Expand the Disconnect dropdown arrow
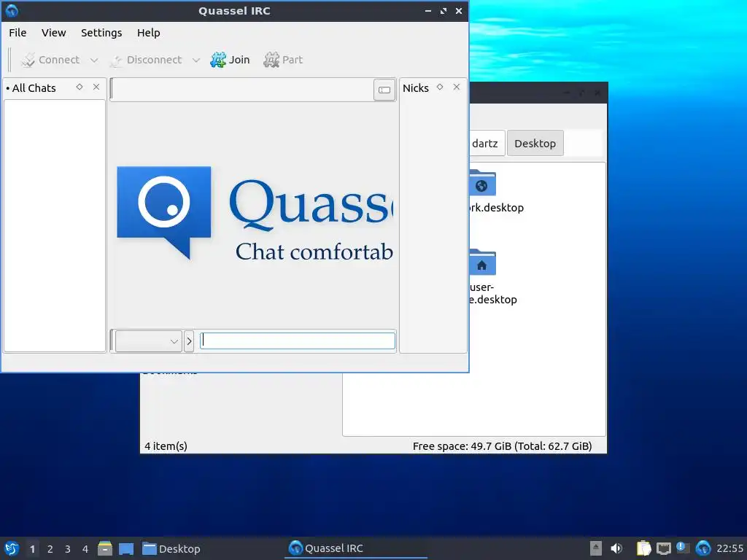 [196, 61]
